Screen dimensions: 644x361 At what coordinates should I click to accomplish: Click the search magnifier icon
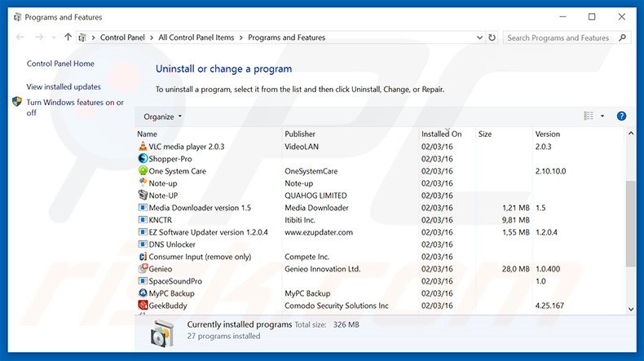[622, 37]
